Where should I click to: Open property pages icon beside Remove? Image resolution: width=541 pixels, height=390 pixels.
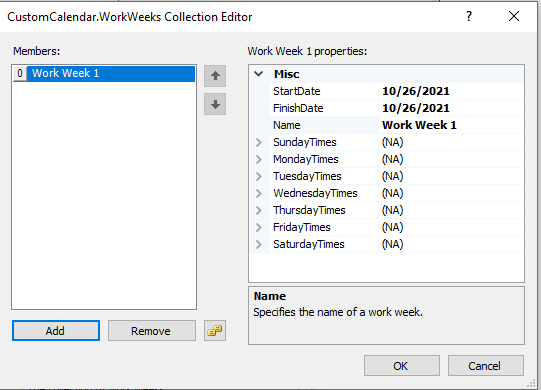[215, 331]
